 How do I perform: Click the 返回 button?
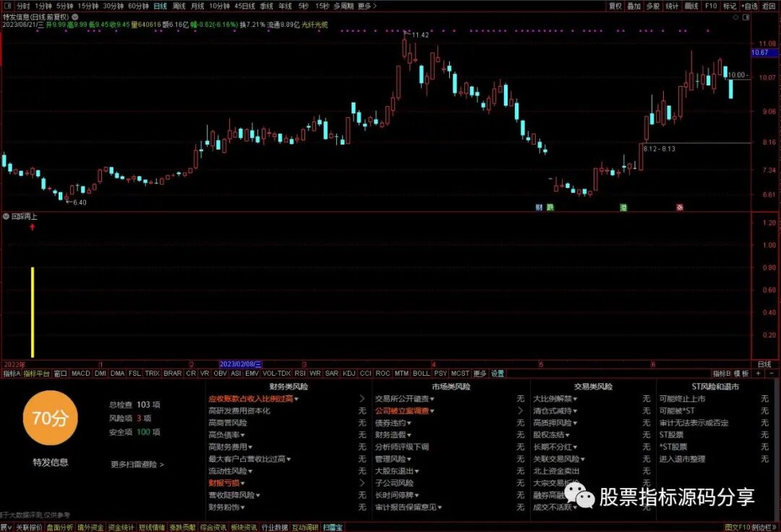(x=769, y=6)
